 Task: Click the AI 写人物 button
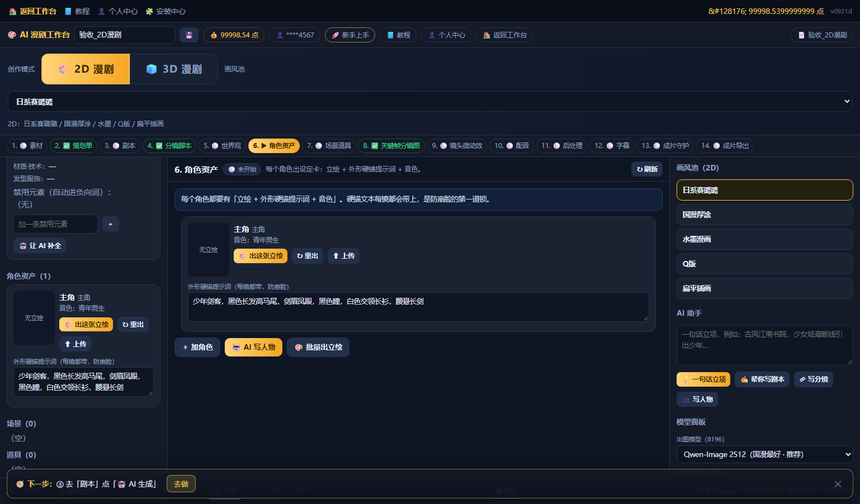tap(253, 347)
